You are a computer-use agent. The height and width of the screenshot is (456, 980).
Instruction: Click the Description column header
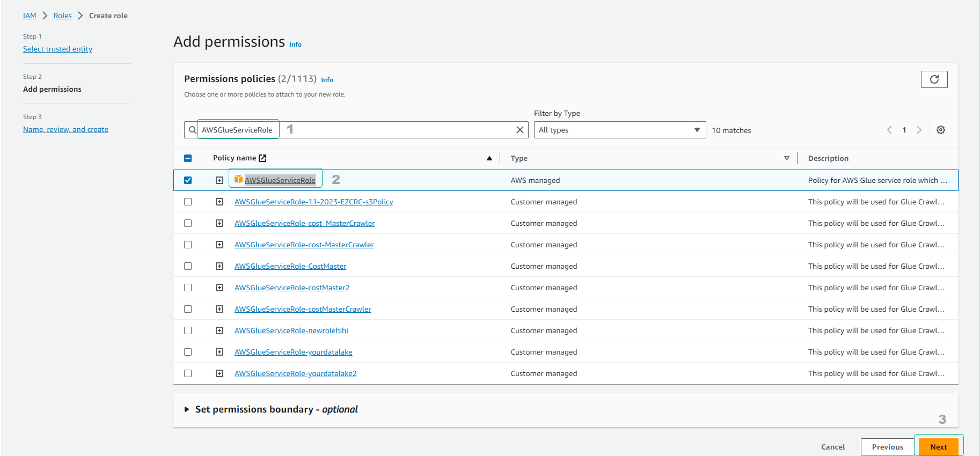tap(828, 158)
